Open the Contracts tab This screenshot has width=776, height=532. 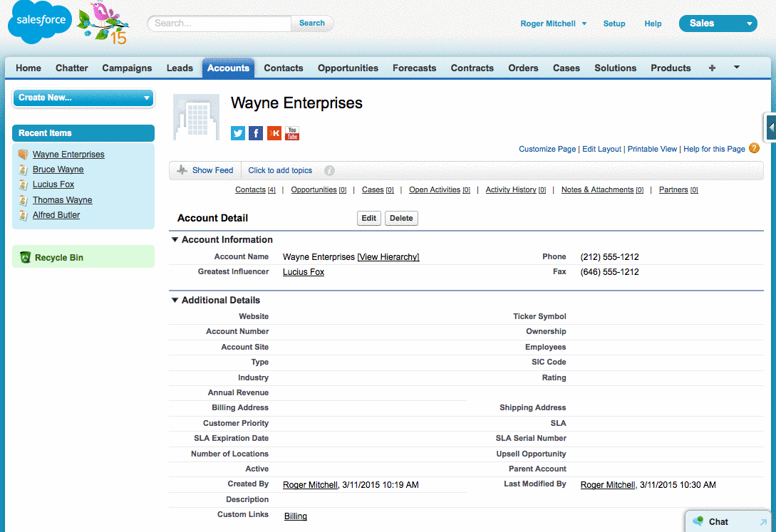coord(472,68)
